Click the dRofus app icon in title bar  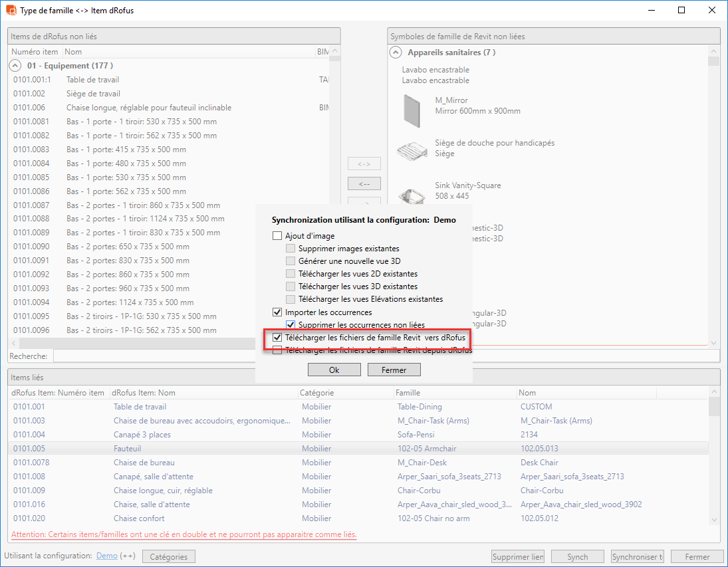point(11,11)
